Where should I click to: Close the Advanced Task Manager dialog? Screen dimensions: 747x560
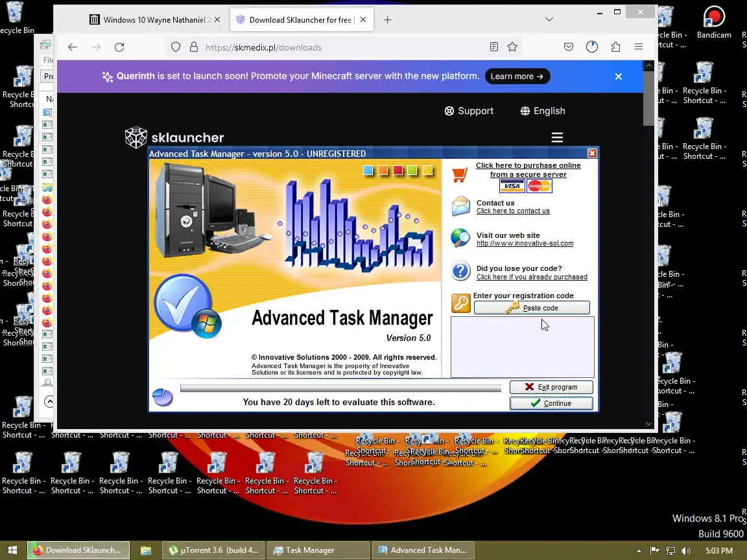591,154
